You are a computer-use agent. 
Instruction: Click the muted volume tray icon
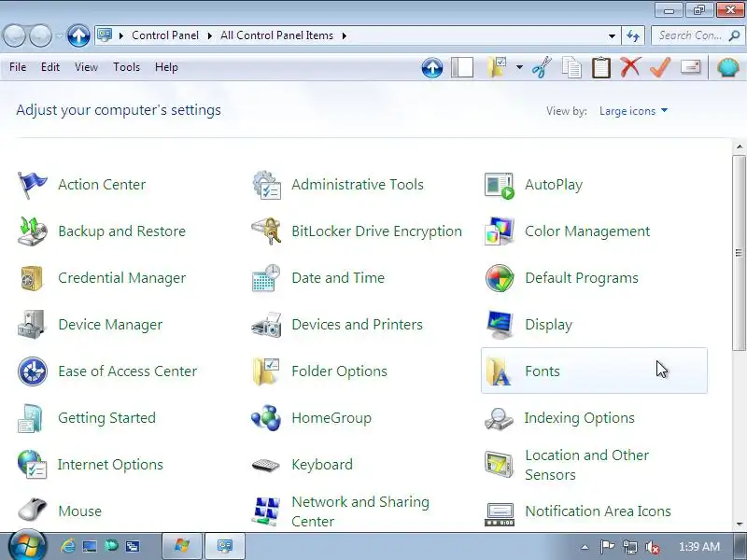click(652, 547)
